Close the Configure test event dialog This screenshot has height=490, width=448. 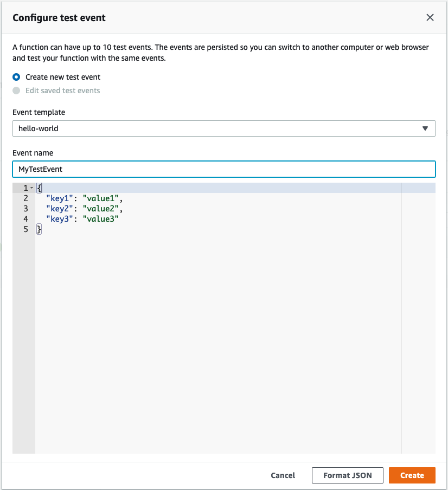[x=430, y=17]
